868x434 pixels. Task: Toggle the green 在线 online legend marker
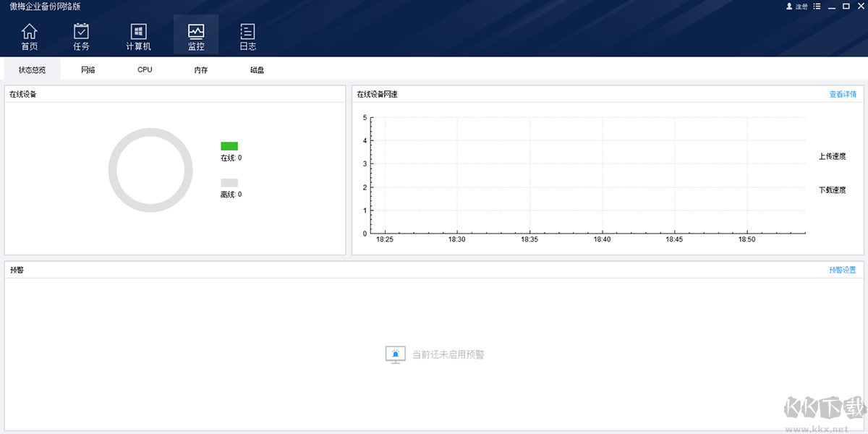229,145
